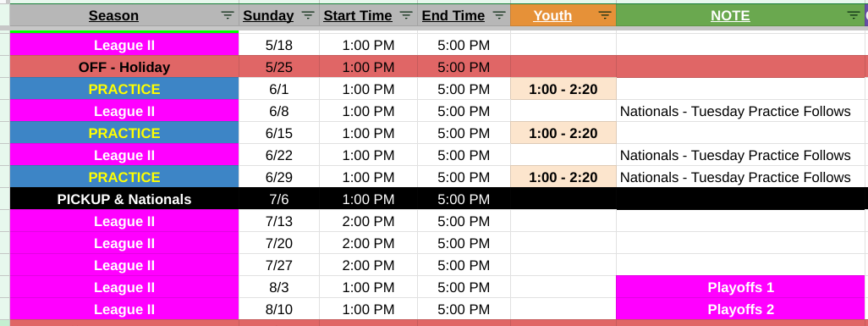Image resolution: width=868 pixels, height=326 pixels.
Task: Open the Season column filter icon
Action: pyautogui.click(x=228, y=15)
